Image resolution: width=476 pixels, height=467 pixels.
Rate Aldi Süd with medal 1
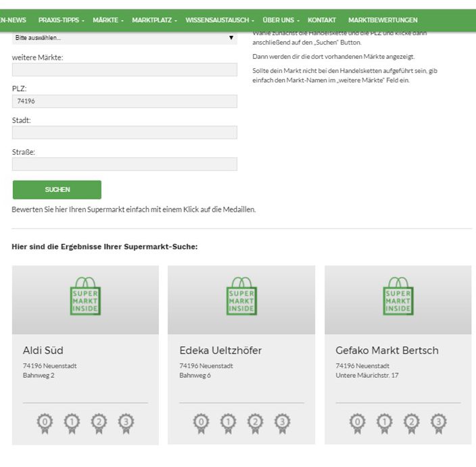[x=72, y=423]
